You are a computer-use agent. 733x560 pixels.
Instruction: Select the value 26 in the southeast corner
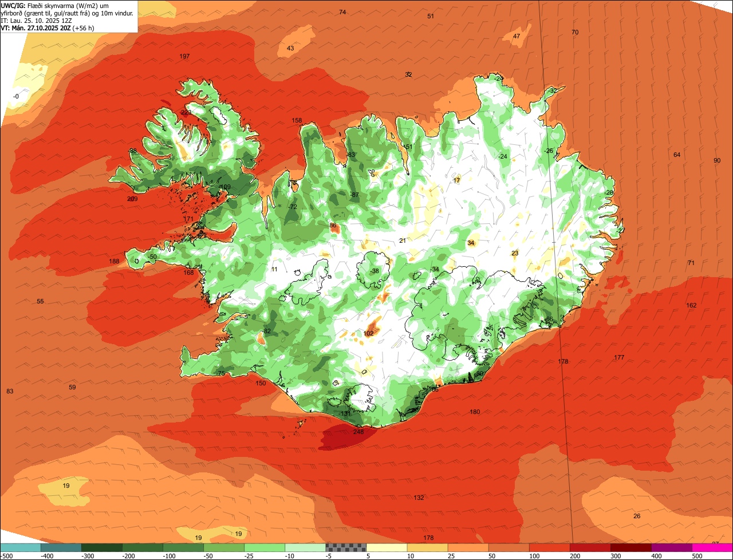pyautogui.click(x=637, y=516)
